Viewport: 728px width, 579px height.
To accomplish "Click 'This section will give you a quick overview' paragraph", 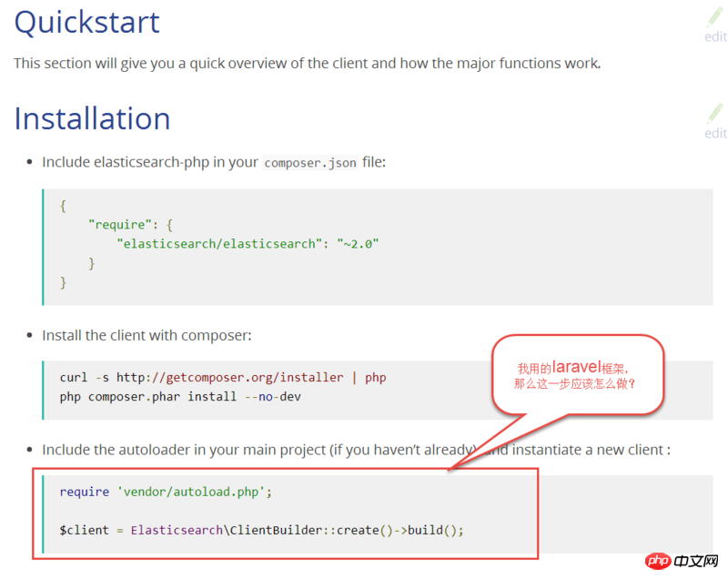I will tap(308, 63).
